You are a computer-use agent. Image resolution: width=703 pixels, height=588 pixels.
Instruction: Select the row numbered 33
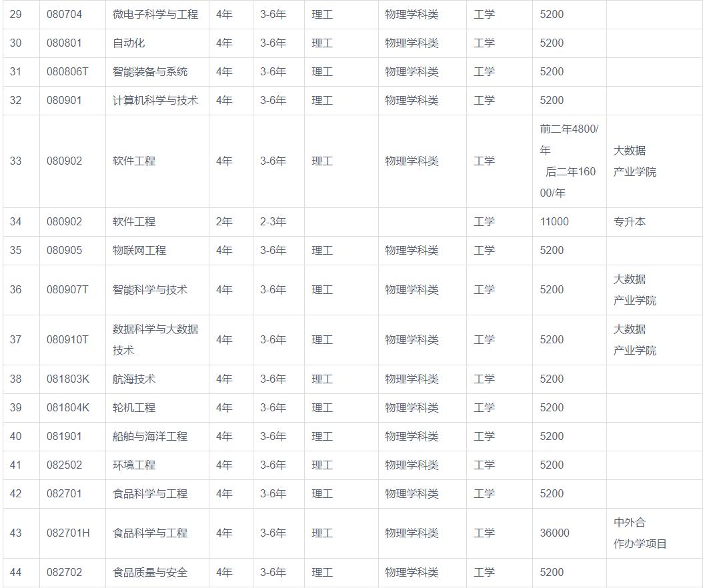(x=20, y=161)
